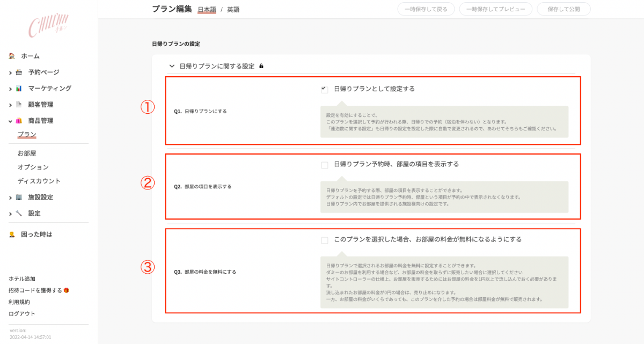Viewport: 644px width, 344px height.
Task: Check the お部屋の料金が無料 checkbox
Action: tap(324, 240)
